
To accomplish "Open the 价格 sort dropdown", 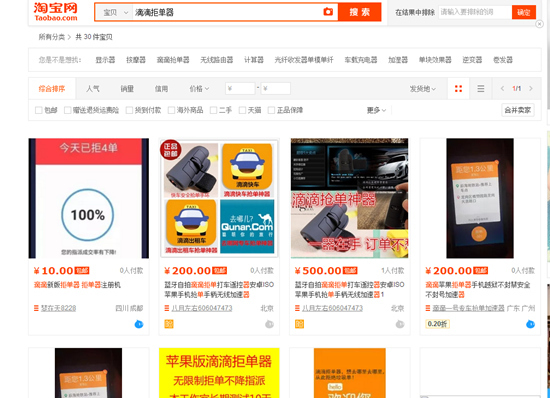I will pos(199,89).
